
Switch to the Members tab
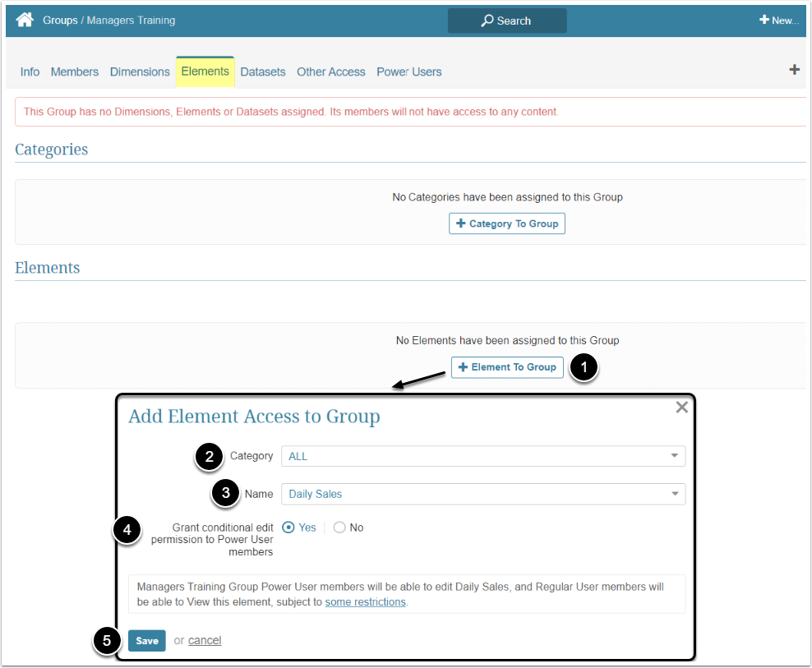75,72
